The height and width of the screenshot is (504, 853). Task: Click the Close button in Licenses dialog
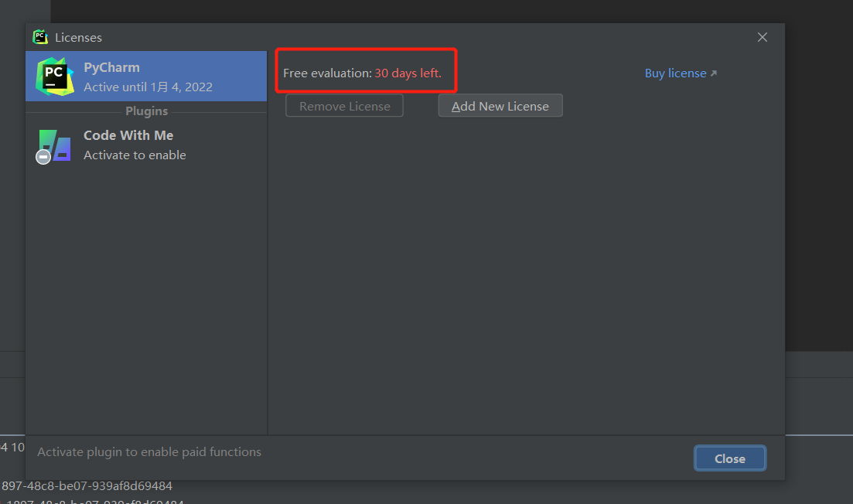click(729, 458)
